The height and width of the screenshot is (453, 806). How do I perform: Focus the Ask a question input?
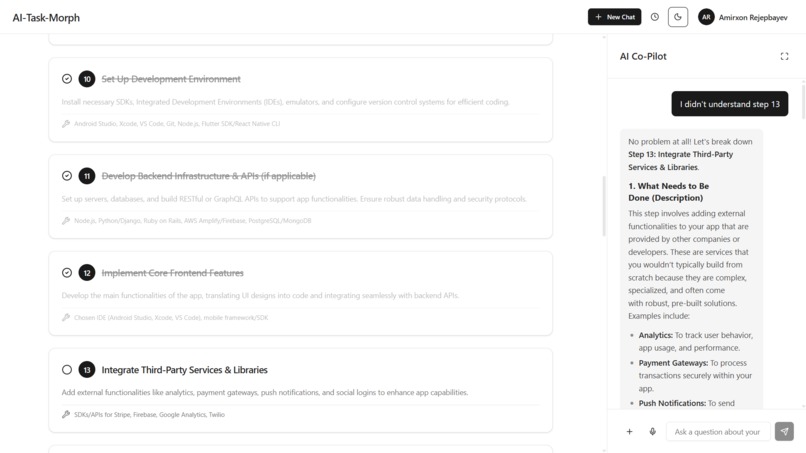pyautogui.click(x=718, y=432)
